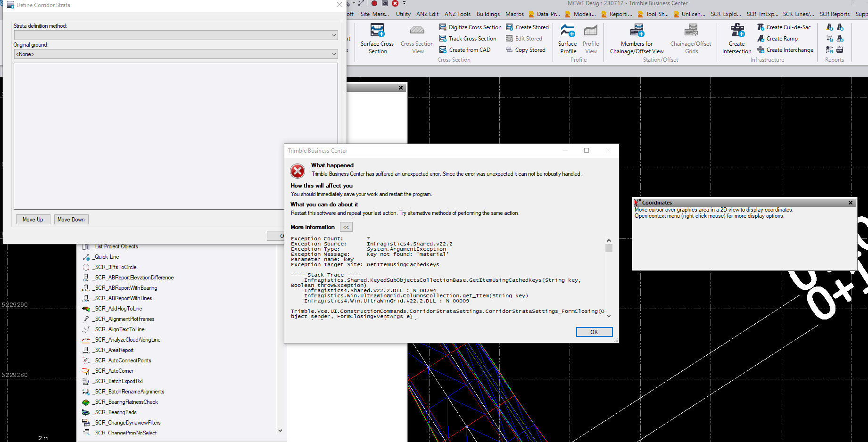This screenshot has height=442, width=868.
Task: Select _SCR_ABReportWithLines in the list
Action: pyautogui.click(x=123, y=298)
